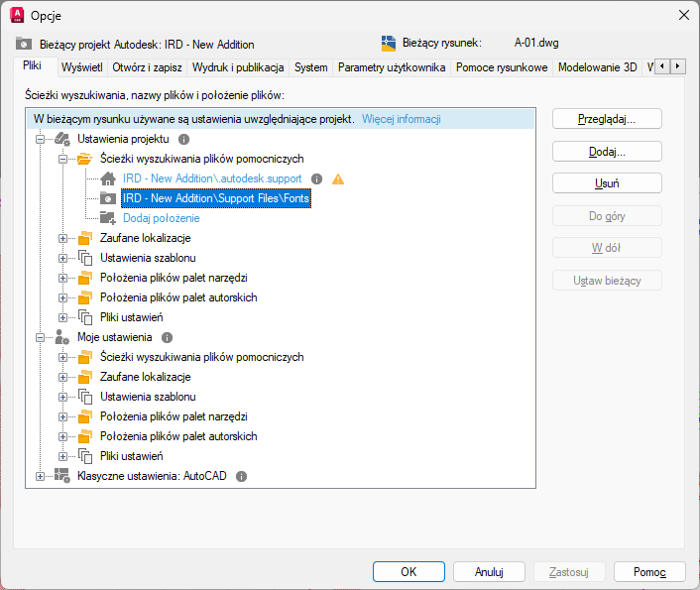
Task: Expand Zaufane lokalizacje under Ustawienia projektu
Action: pyautogui.click(x=62, y=238)
